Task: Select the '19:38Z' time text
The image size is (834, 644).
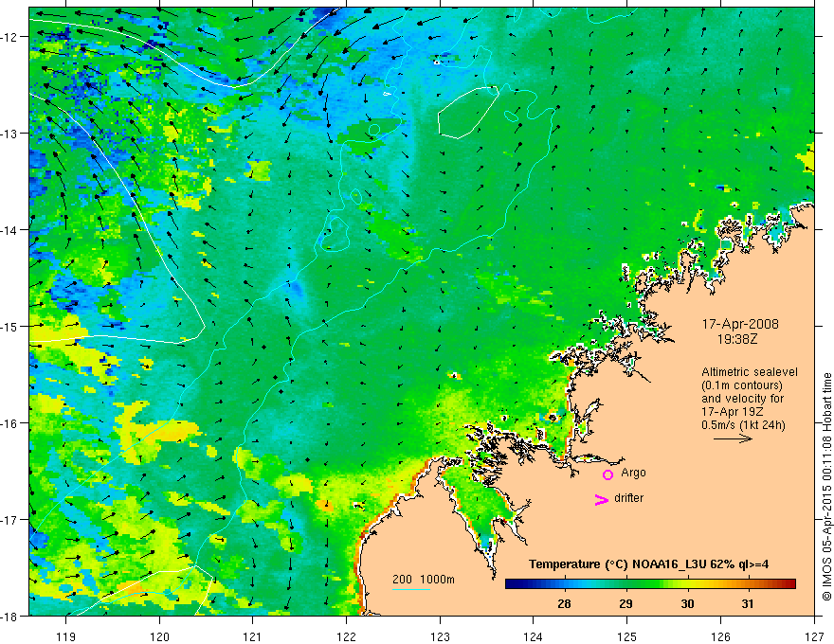Action: click(x=736, y=338)
